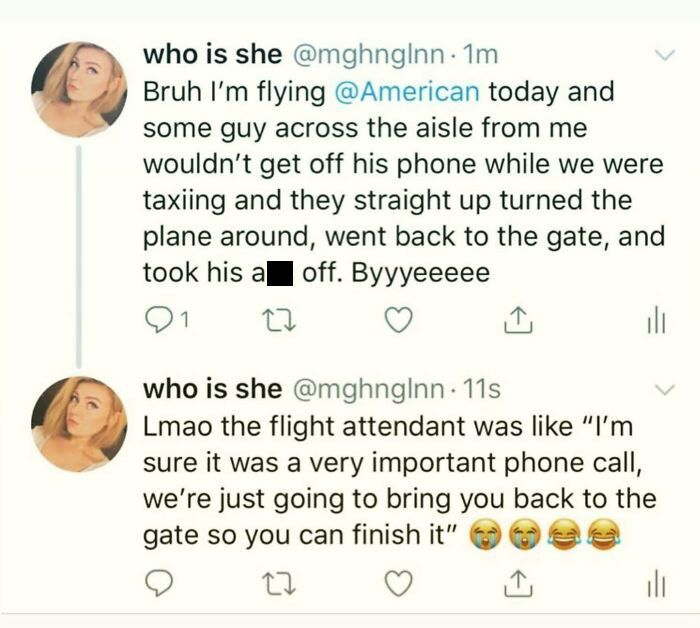The width and height of the screenshot is (700, 628).
Task: Select 'who is she' name on first tweet
Action: coord(212,54)
